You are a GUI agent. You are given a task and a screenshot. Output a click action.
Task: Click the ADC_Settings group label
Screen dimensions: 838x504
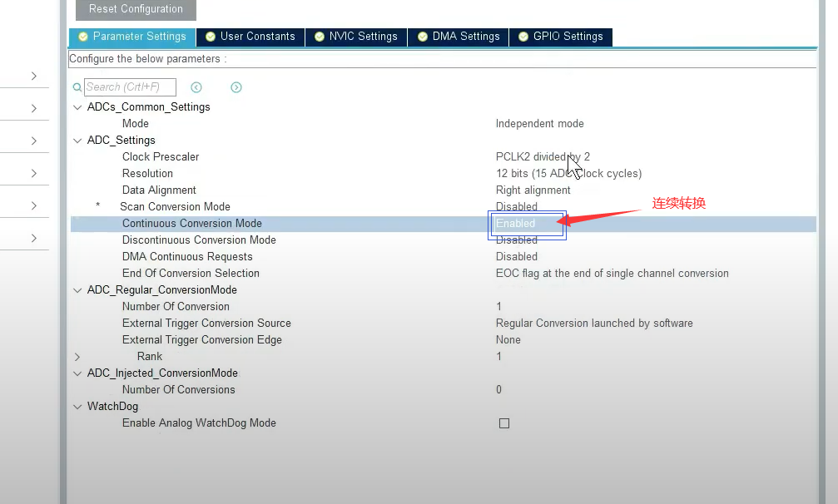pos(121,141)
